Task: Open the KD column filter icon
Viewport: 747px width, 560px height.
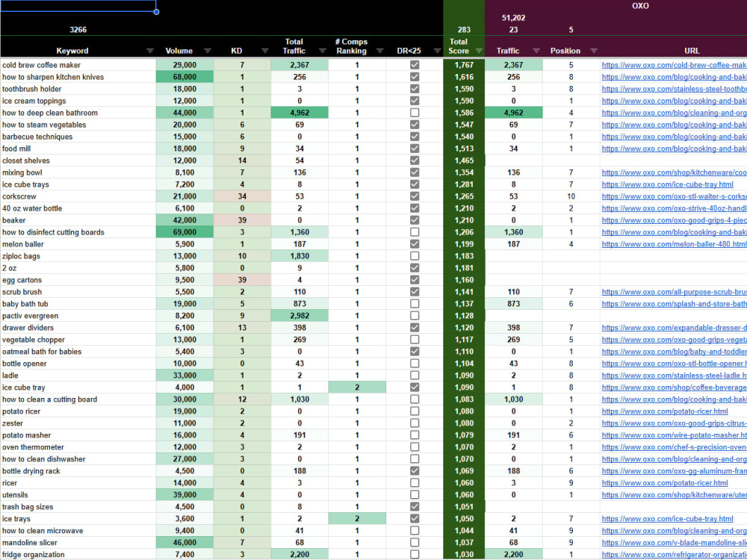Action: [x=265, y=51]
